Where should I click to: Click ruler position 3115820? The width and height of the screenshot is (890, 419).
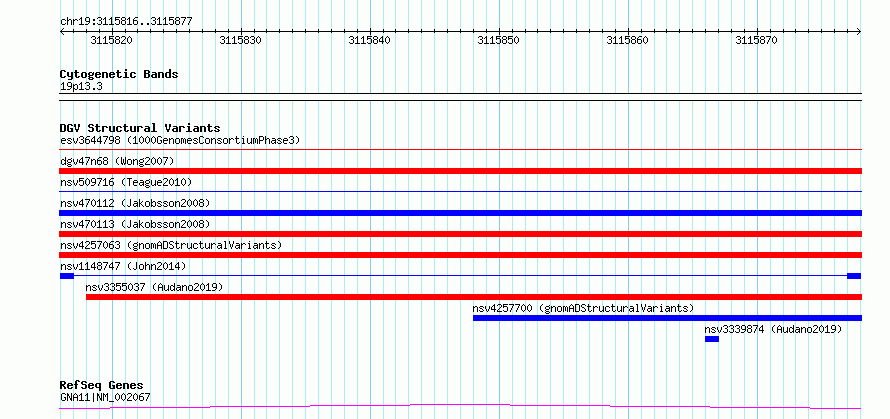[112, 40]
